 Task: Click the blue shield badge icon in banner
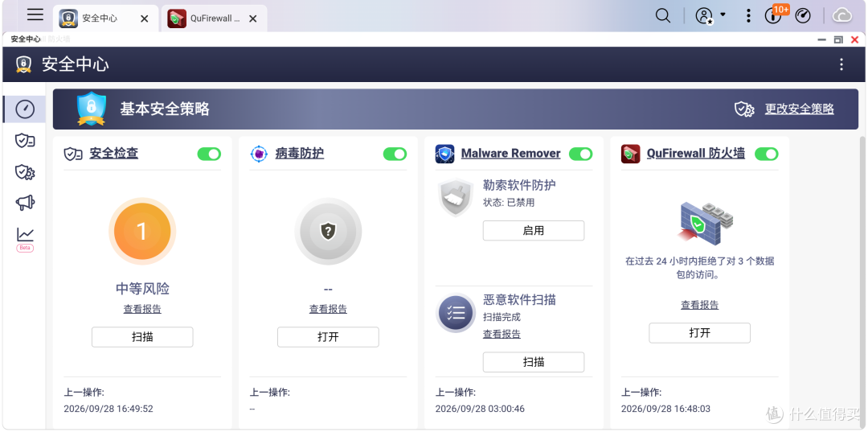click(x=92, y=109)
